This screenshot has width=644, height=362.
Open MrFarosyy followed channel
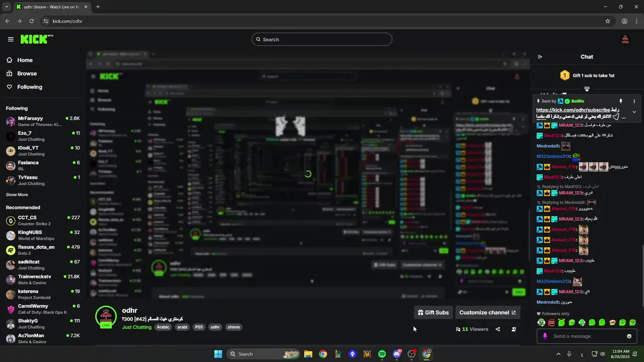click(43, 121)
